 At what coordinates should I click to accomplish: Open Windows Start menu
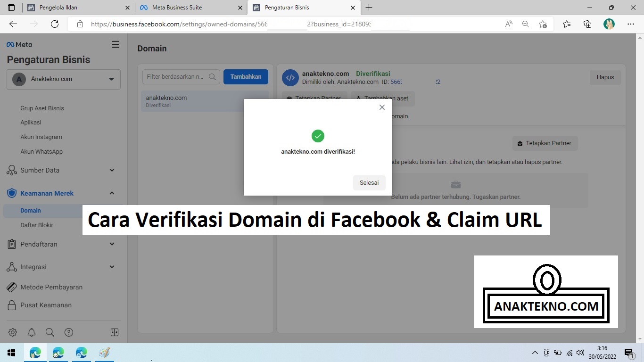[x=11, y=353]
